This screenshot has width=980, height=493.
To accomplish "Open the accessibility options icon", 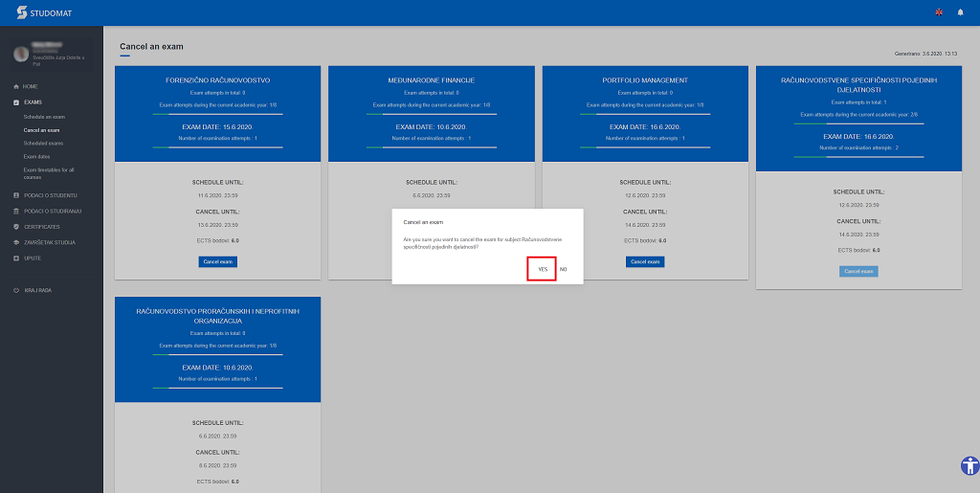I will point(969,466).
